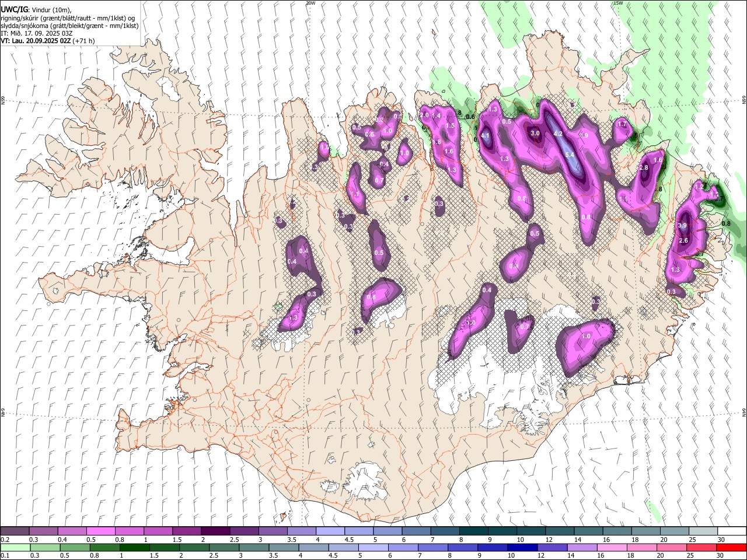This screenshot has height=560, width=747.
Task: Pick upper legend swatch between 20 and 25
Action: point(675,531)
